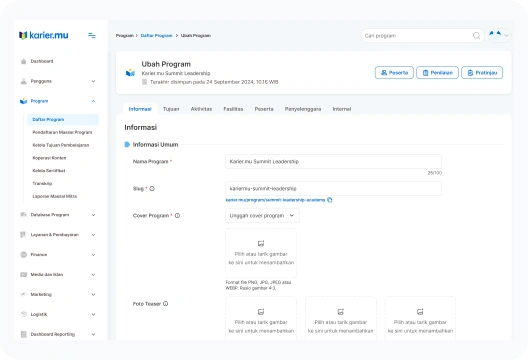Screen dimensions: 528x360
Task: Open Laporan Massal Mitra item
Action: 55,196
